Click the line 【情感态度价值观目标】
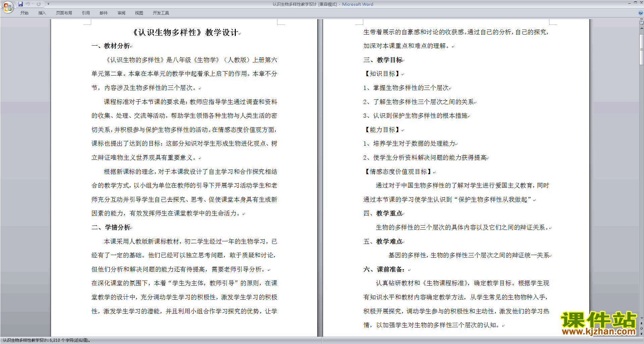The width and height of the screenshot is (644, 344). [x=398, y=172]
